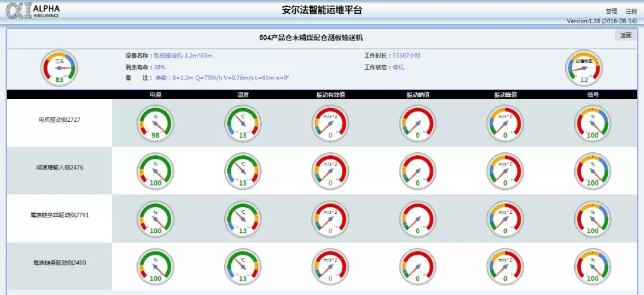Click the 温度 gauge for 尾端链条驱动侧2490
The height and width of the screenshot is (295, 644).
(x=243, y=266)
